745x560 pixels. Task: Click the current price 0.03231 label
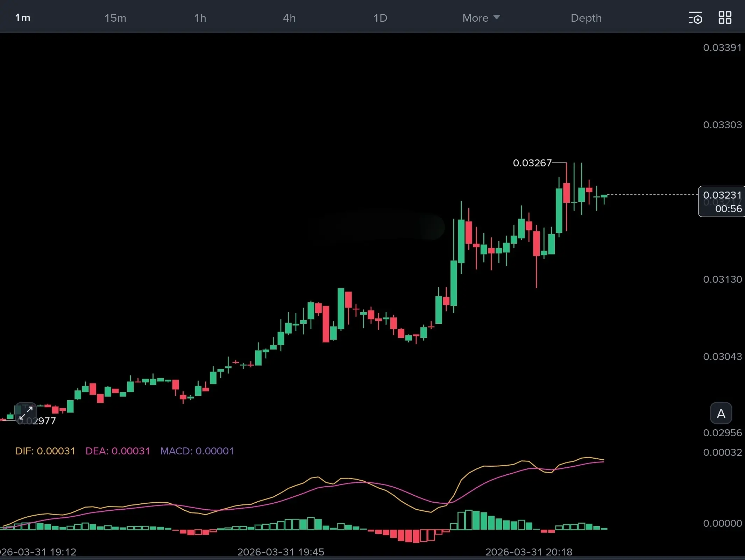click(x=722, y=195)
